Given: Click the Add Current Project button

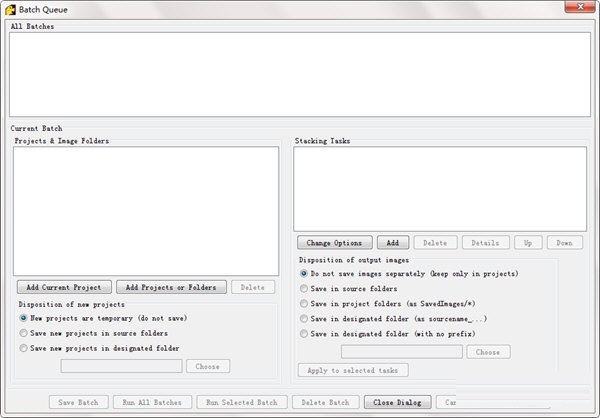Looking at the screenshot, I should pos(64,287).
